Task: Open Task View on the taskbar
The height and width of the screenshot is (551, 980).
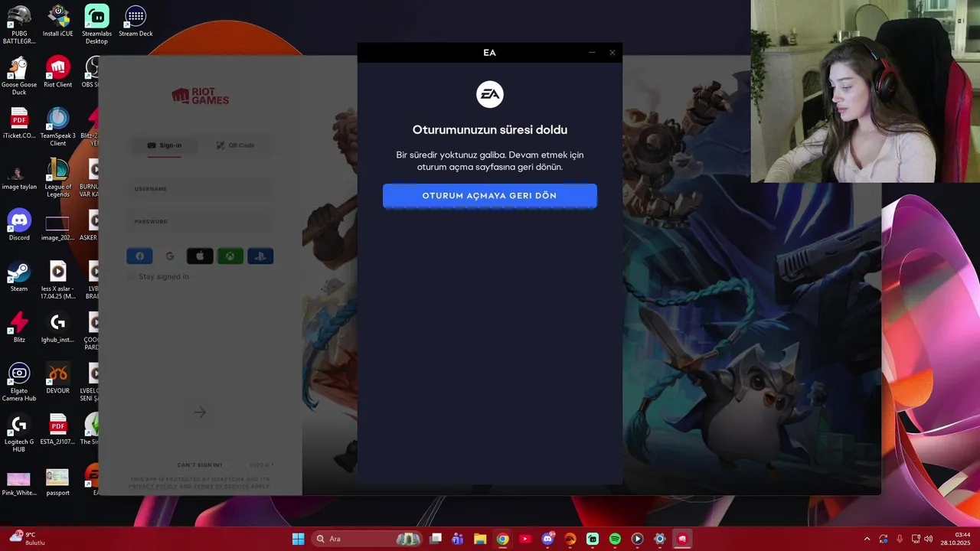Action: 436,539
